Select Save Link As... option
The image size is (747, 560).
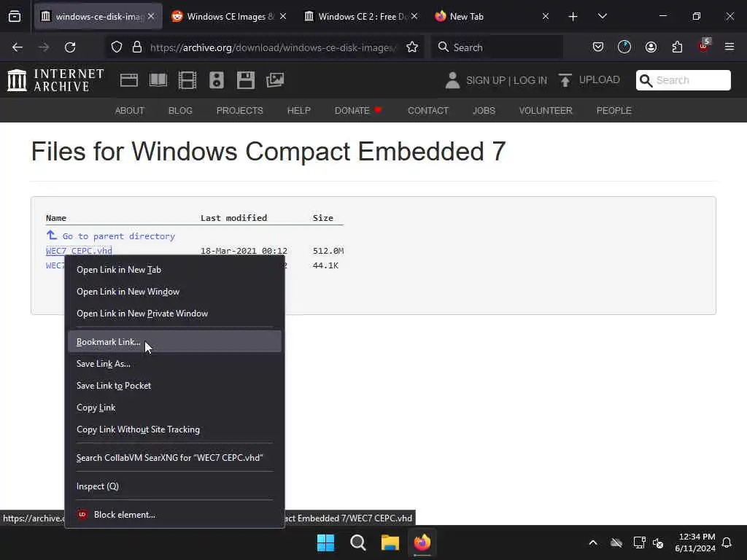pos(174,364)
